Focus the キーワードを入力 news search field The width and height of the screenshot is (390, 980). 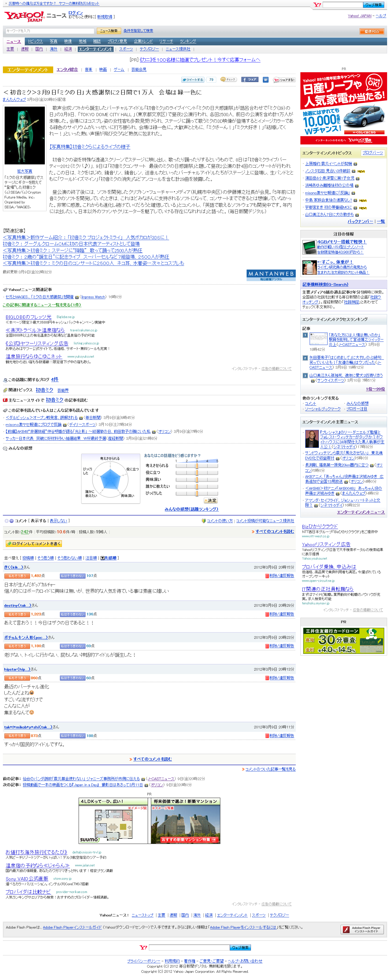coord(49,31)
